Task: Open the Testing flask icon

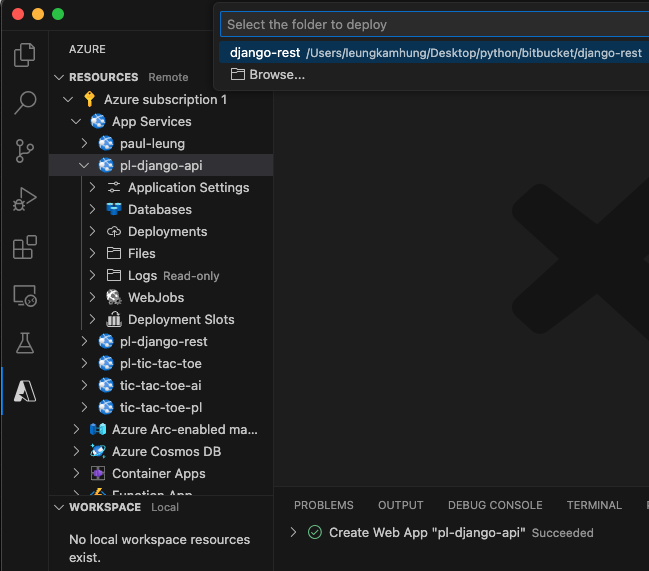Action: click(24, 343)
